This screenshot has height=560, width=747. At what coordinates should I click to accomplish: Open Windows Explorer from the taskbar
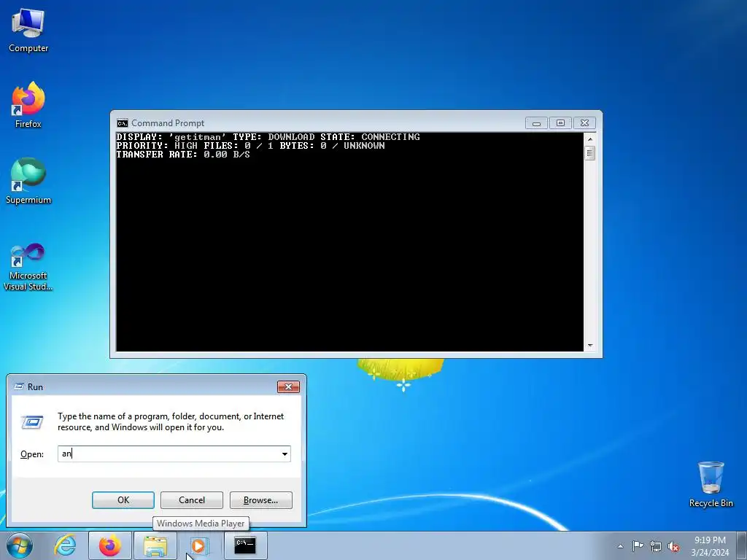[155, 545]
